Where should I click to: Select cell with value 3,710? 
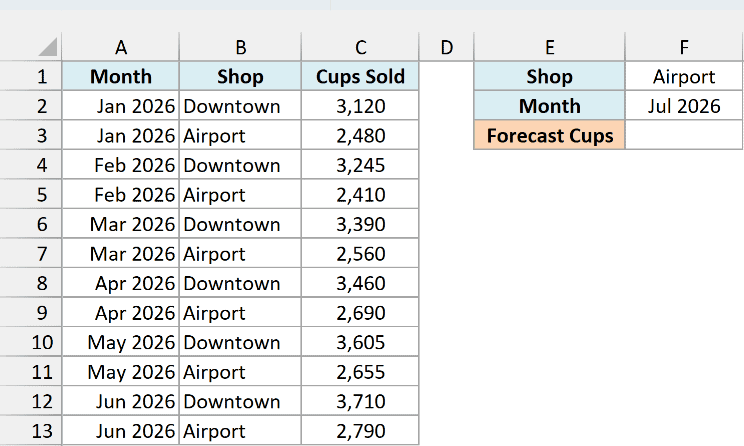pos(360,401)
